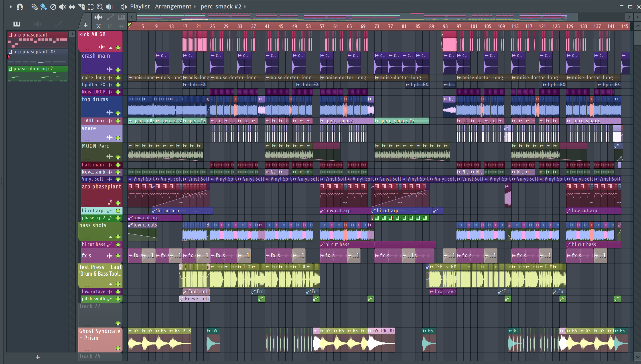Select the Mute tool

tap(62, 7)
